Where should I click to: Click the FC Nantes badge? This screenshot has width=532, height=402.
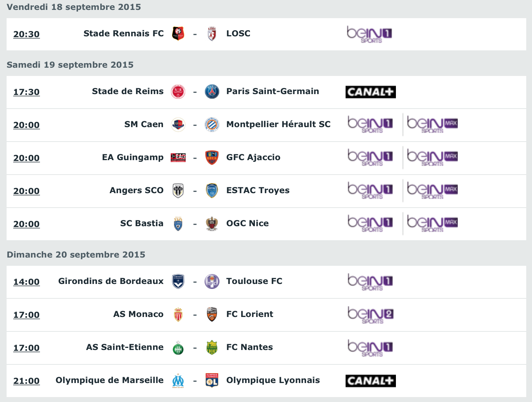(212, 347)
